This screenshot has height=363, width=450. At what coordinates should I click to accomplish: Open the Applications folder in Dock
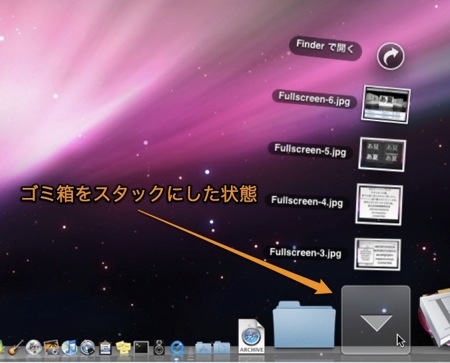203,348
